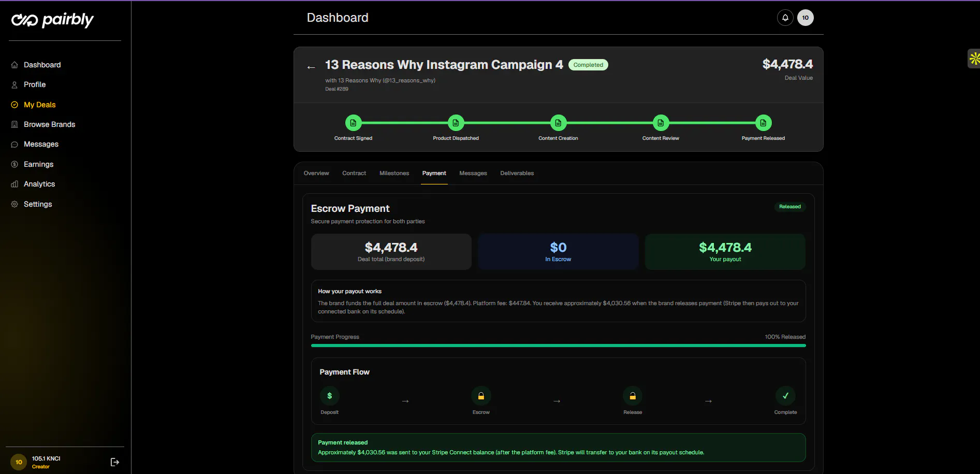Click the Profile person icon

(14, 84)
